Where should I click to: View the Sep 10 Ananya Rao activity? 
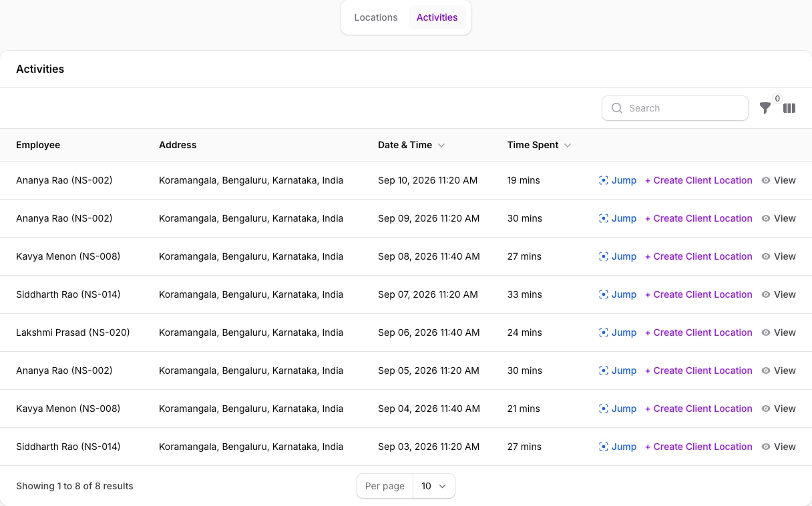[779, 180]
